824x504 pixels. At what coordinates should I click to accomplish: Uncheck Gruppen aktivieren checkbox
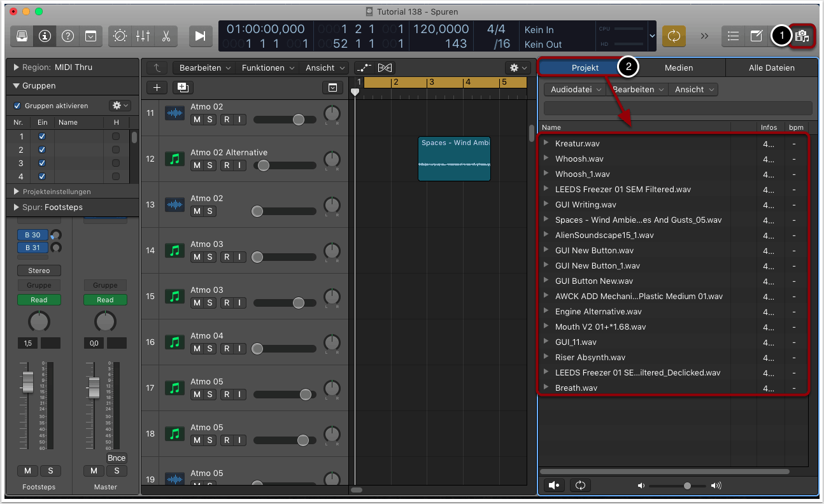tap(17, 106)
